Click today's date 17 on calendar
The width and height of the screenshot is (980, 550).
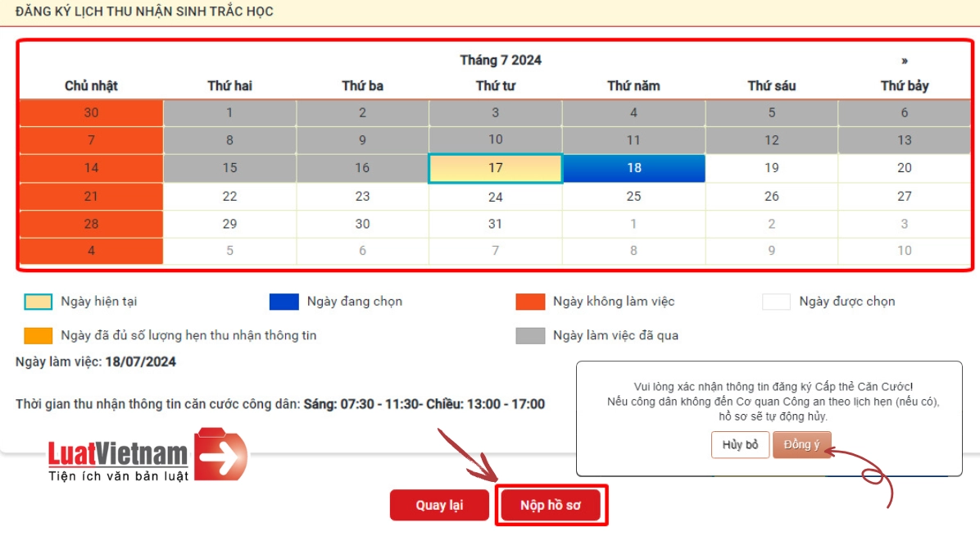(x=496, y=168)
